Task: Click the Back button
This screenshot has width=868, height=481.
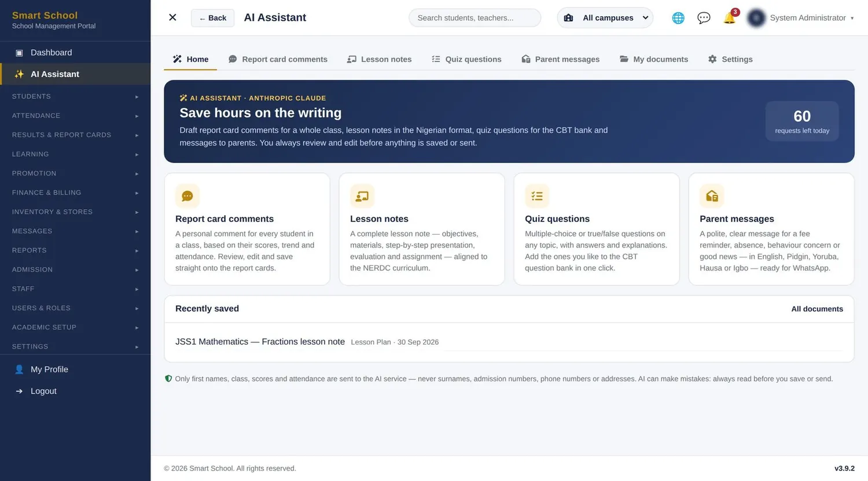Action: coord(212,18)
